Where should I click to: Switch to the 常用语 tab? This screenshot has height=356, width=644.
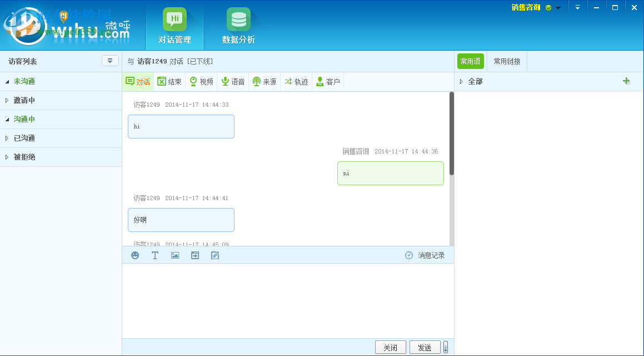(470, 61)
